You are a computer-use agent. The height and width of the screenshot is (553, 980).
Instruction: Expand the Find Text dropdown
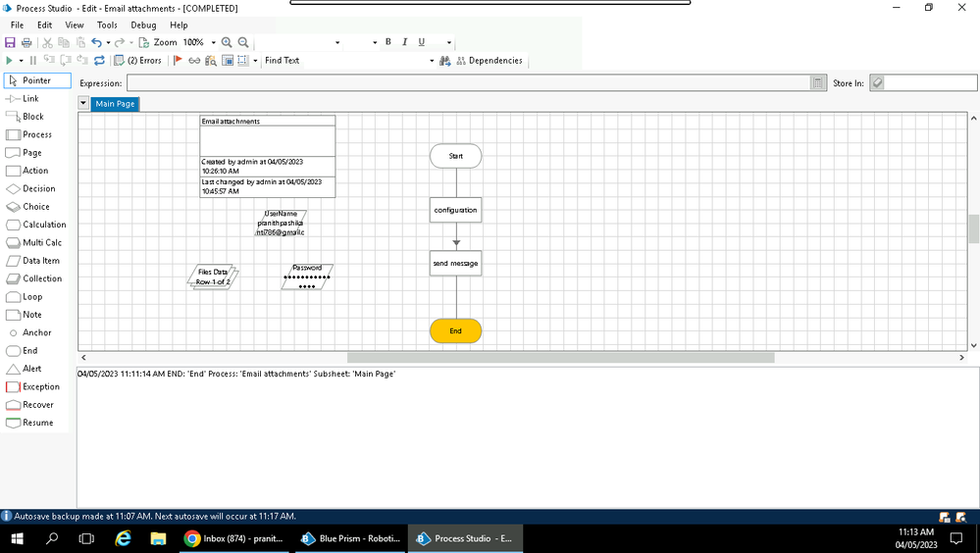(431, 61)
